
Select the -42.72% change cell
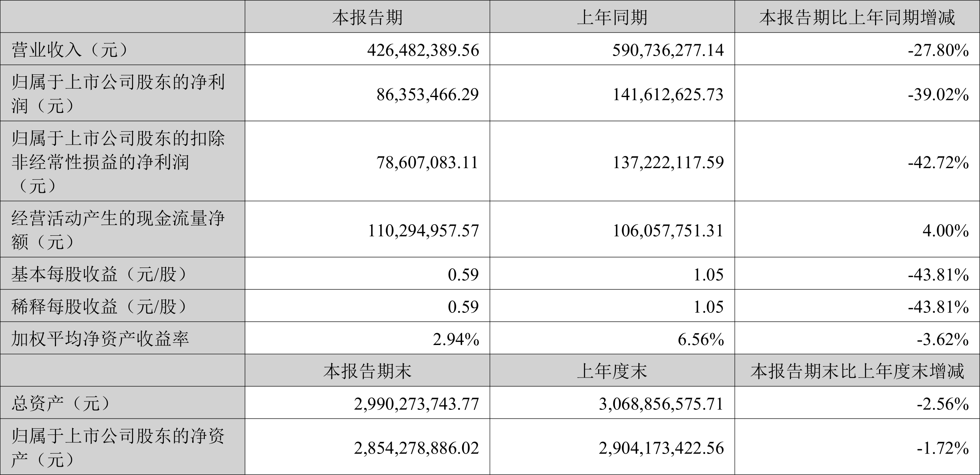coord(938,162)
